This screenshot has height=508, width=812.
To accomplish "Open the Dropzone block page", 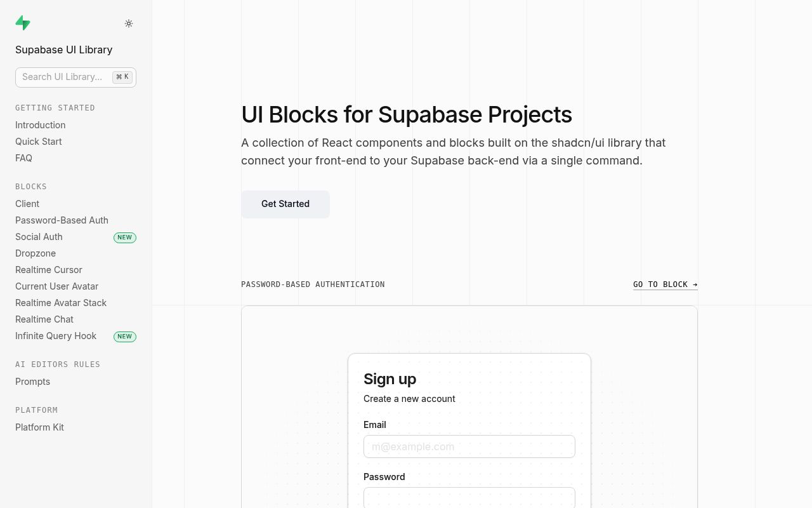I will [35, 253].
